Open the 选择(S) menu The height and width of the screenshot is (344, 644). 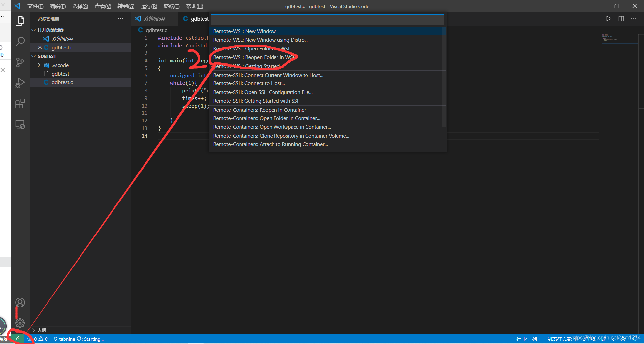point(80,6)
